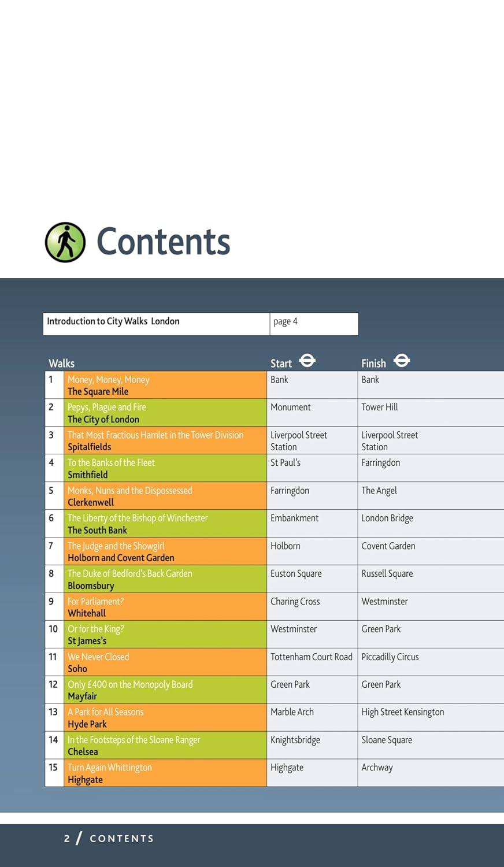504x867 pixels.
Task: Open Only £400 on the Monopoly Board
Action: pyautogui.click(x=130, y=685)
